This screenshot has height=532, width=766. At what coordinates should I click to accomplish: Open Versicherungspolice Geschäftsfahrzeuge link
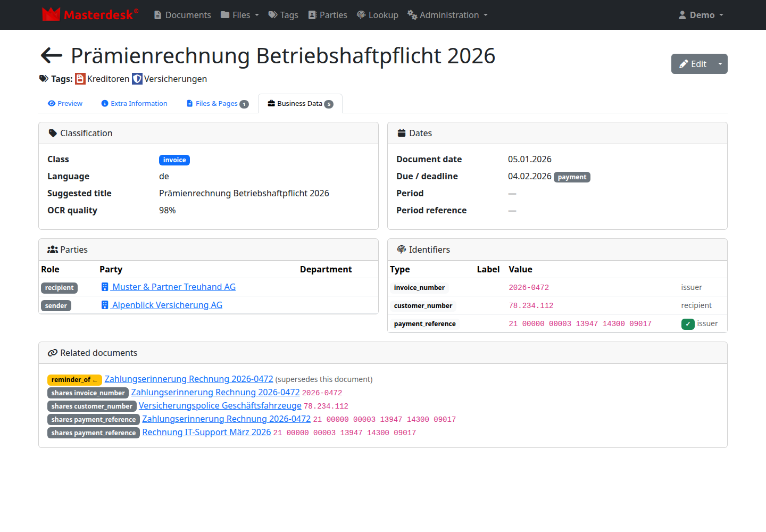(220, 405)
